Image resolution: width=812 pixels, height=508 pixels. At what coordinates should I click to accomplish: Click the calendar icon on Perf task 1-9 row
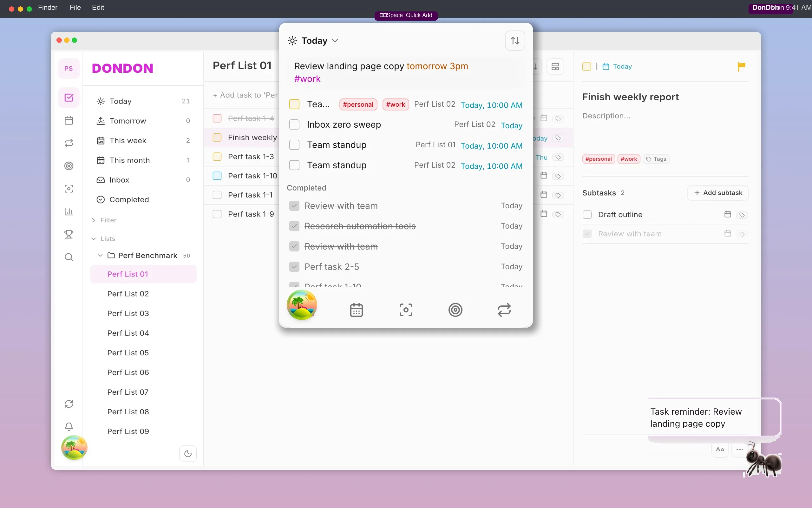pos(544,214)
